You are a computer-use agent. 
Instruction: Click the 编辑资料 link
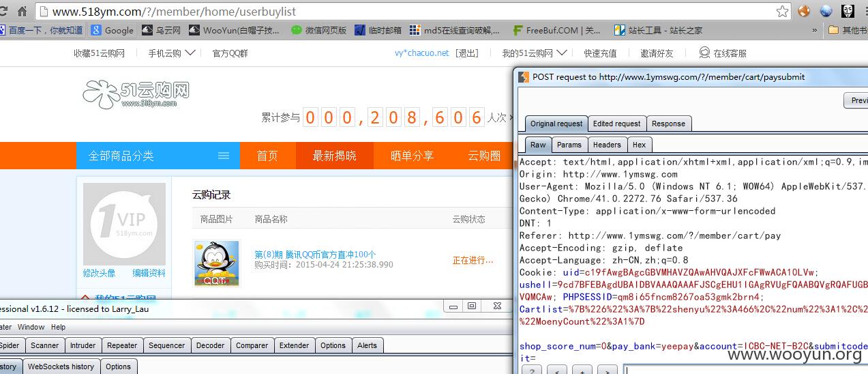tap(149, 273)
